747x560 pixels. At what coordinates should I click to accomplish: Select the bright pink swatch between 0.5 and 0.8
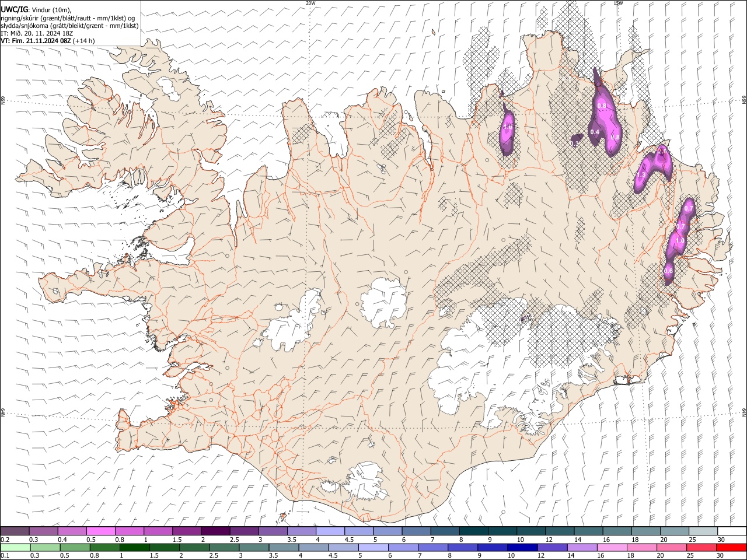(100, 531)
